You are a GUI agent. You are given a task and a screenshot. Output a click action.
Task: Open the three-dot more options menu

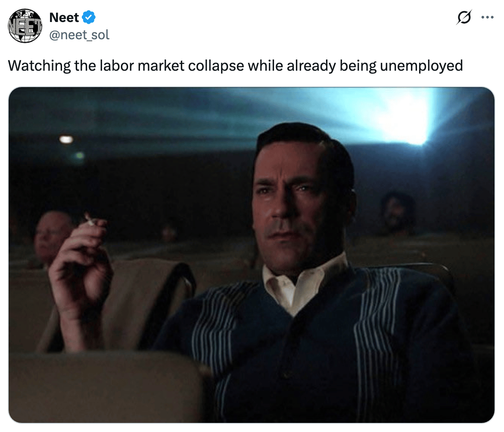click(x=487, y=17)
